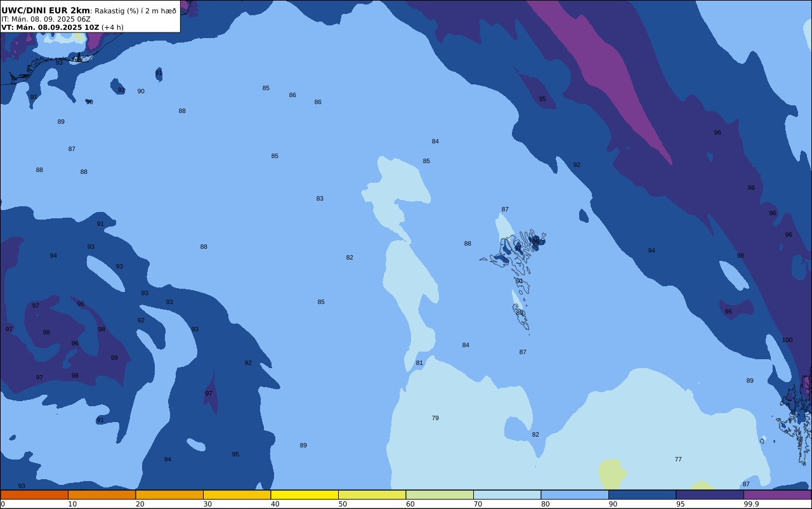812x509 pixels.
Task: Click the legend tick label 50
Action: click(343, 504)
